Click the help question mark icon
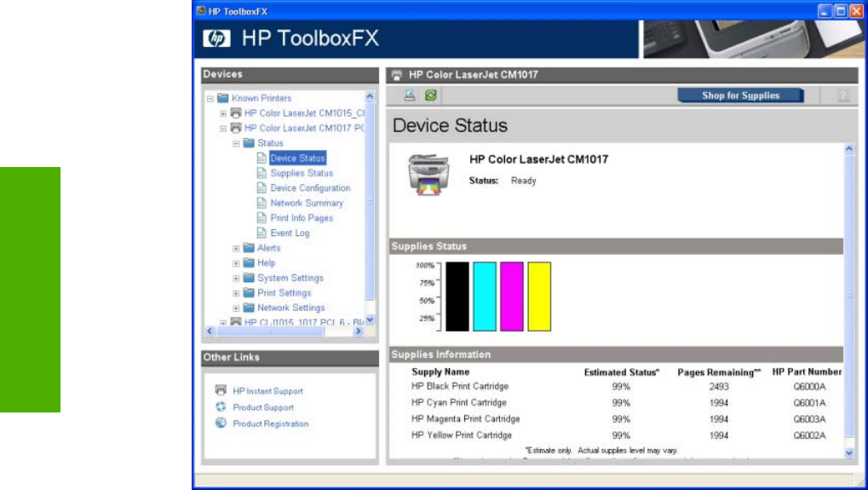This screenshot has width=868, height=490. pos(842,96)
